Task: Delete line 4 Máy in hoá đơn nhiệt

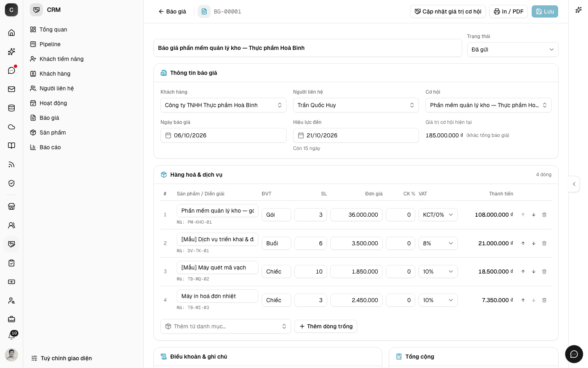Action: (544, 300)
